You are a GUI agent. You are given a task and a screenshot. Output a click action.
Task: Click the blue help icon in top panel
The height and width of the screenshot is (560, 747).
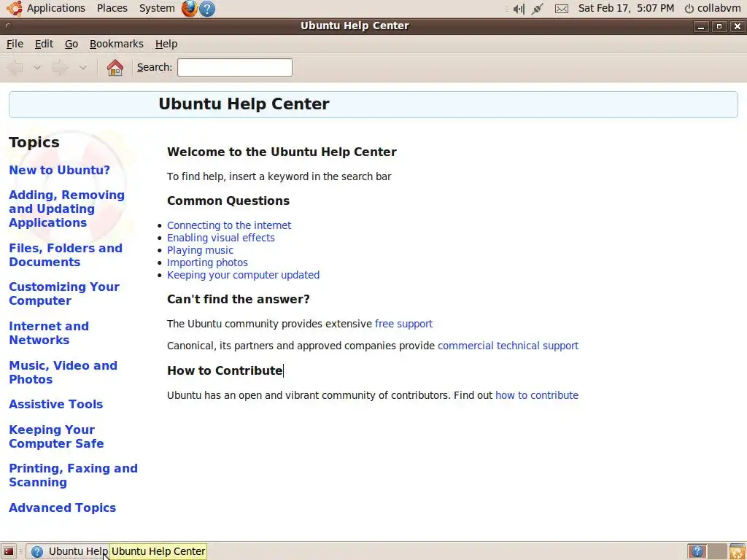pyautogui.click(x=207, y=9)
